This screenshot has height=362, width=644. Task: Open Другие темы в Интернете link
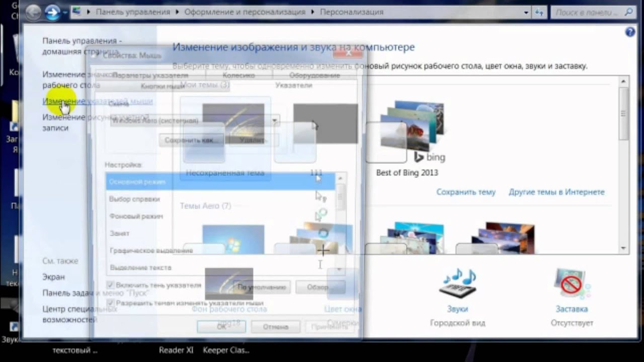[556, 192]
